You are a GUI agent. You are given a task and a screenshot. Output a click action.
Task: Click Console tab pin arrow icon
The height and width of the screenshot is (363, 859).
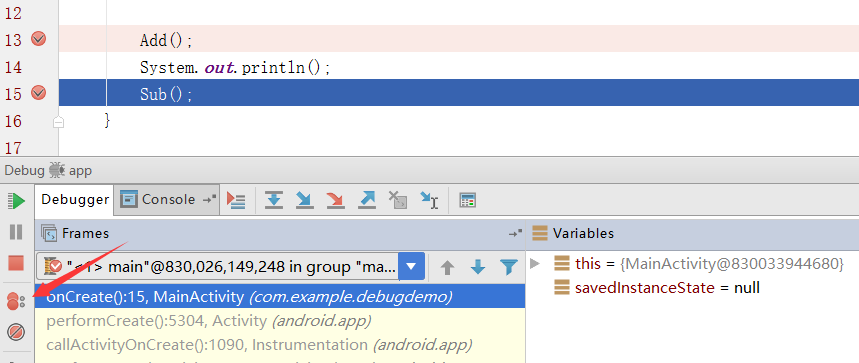tap(210, 200)
